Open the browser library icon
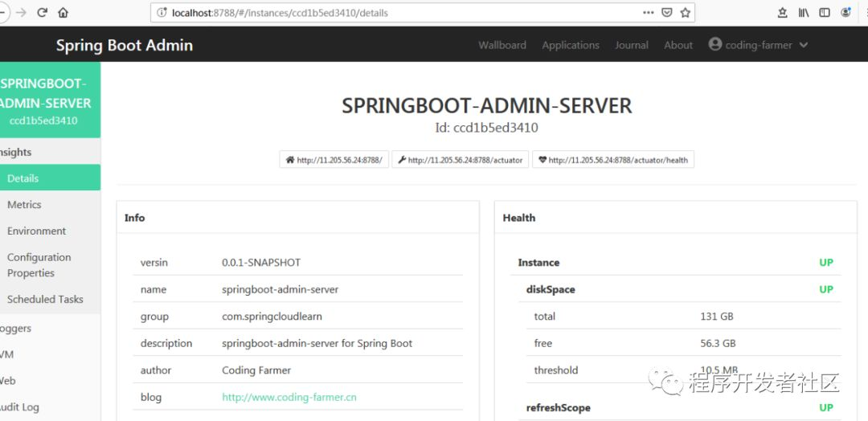Screen dimensions: 868x421 coord(803,13)
